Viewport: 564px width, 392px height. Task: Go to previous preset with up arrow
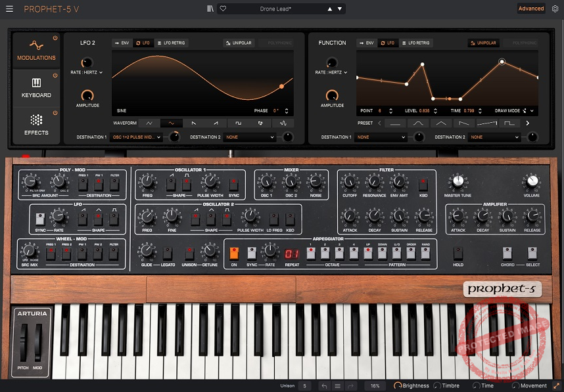pyautogui.click(x=330, y=9)
